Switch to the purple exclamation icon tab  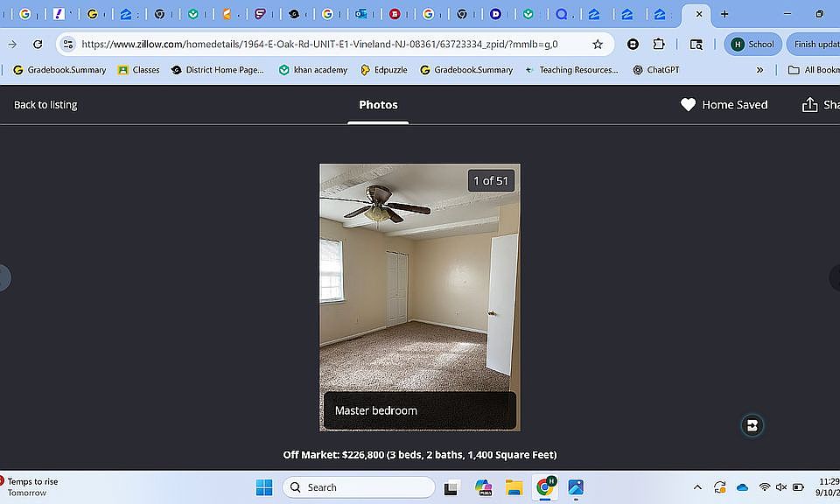pos(59,15)
